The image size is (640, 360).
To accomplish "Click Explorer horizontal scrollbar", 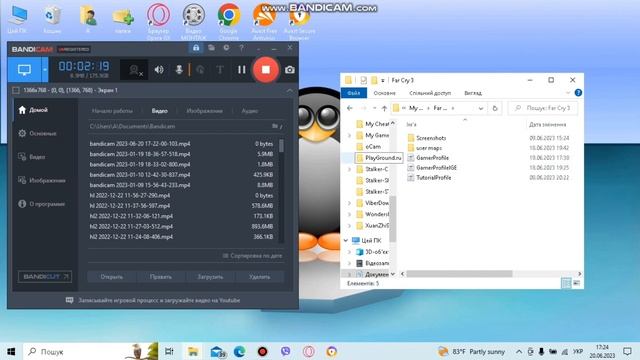I will 459,274.
